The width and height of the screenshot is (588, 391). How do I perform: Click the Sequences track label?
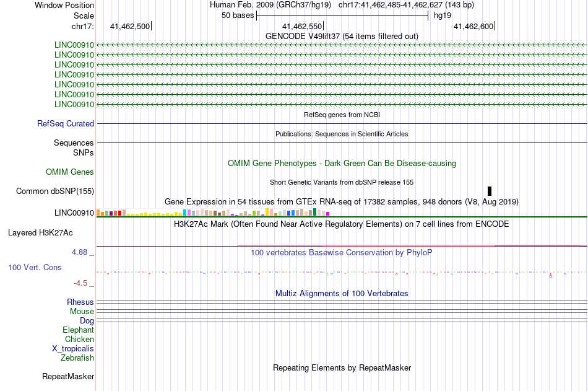point(74,143)
